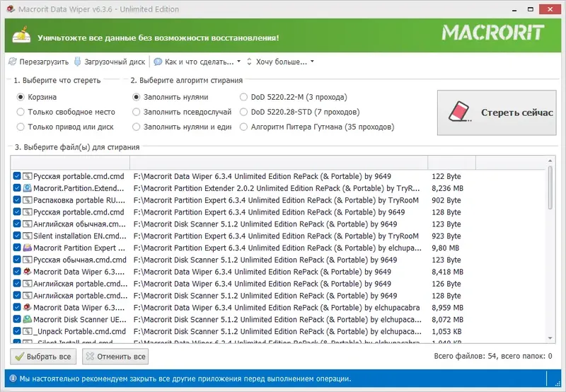
Task: Uncheck Английская portable.cmd 128 Byte checkbox
Action: (16, 295)
